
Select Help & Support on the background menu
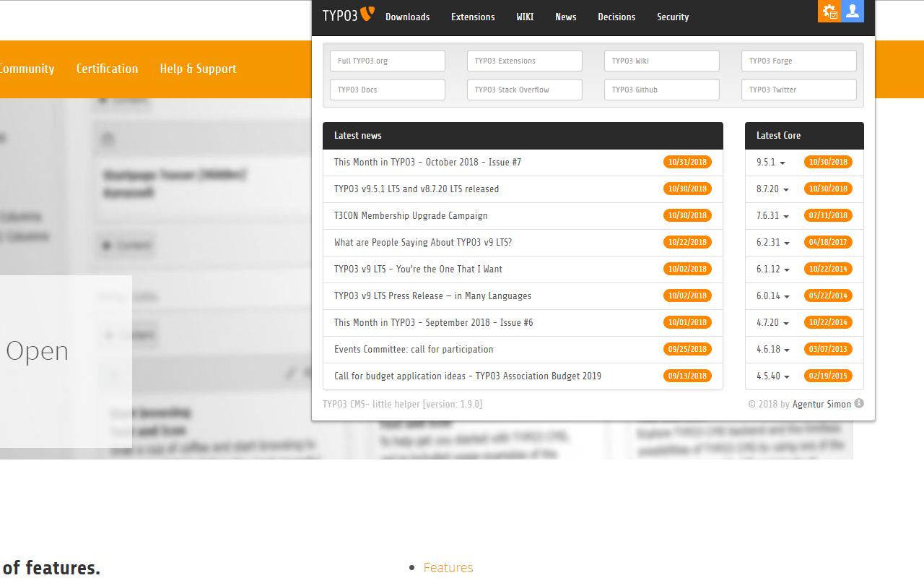tap(198, 69)
